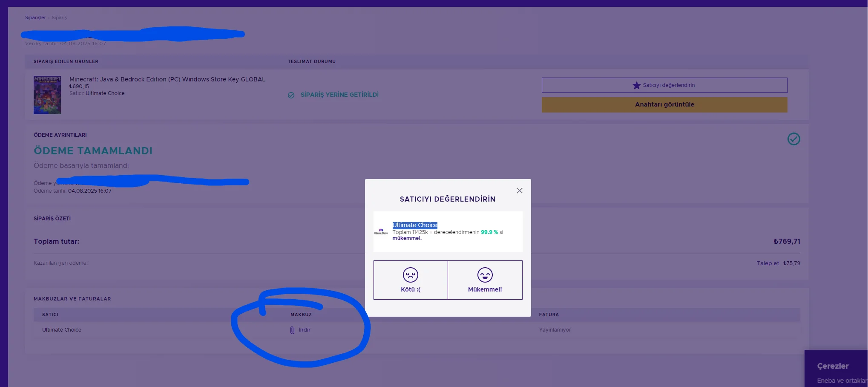
Task: Click the FATURA column header
Action: pos(549,315)
